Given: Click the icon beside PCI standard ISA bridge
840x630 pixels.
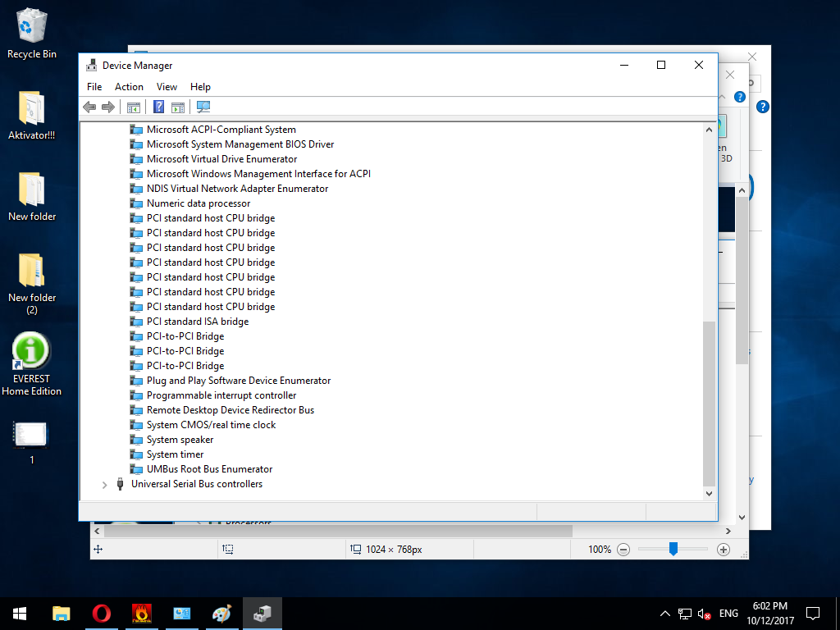Looking at the screenshot, I should click(x=137, y=322).
